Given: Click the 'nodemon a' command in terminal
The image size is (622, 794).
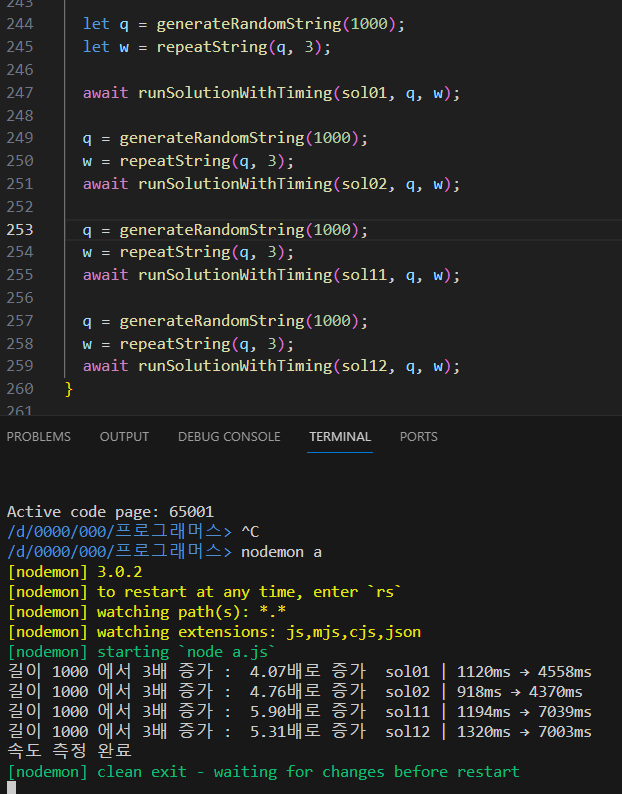Looking at the screenshot, I should point(281,552).
